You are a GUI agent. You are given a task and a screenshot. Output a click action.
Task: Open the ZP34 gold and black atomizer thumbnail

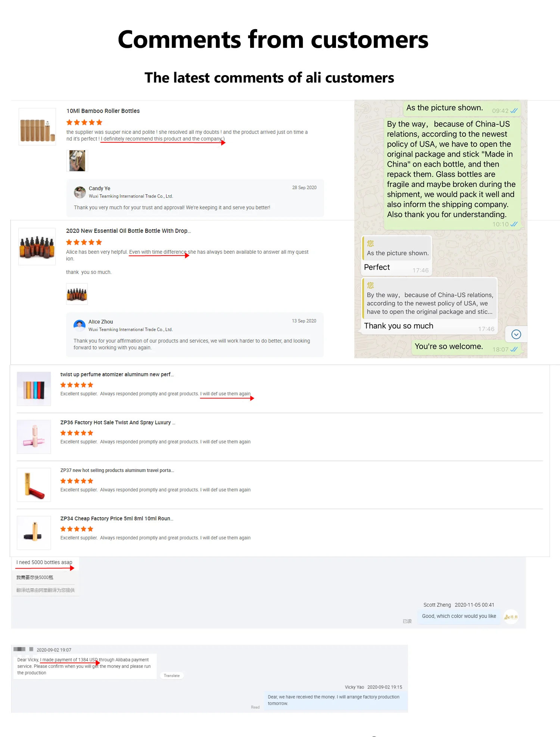[x=34, y=533]
